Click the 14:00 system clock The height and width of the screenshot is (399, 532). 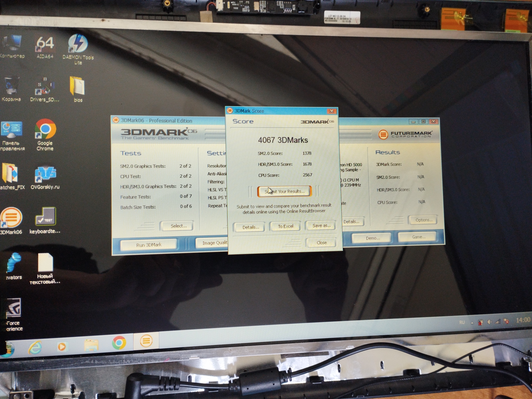coord(523,320)
